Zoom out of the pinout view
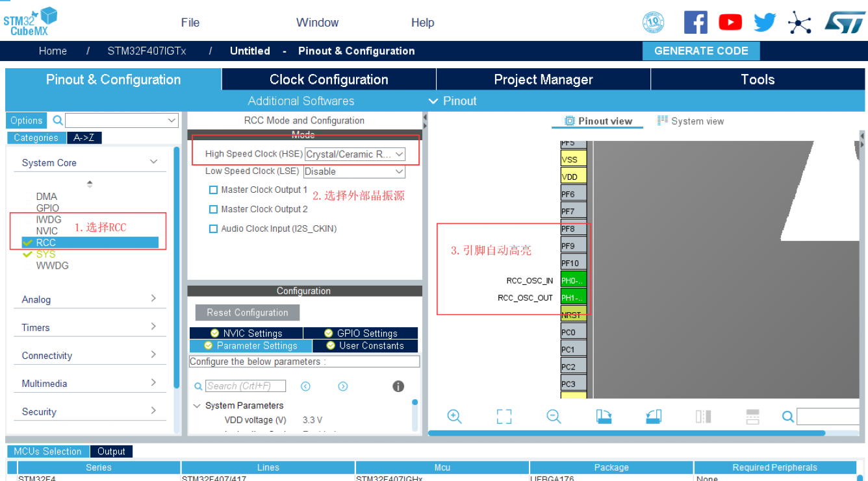The image size is (868, 481). 554,417
